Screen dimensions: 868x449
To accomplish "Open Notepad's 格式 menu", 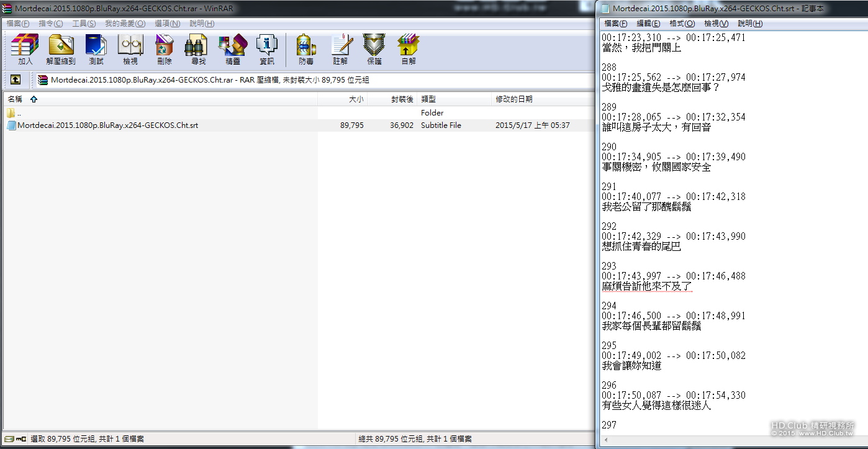I will coord(681,23).
